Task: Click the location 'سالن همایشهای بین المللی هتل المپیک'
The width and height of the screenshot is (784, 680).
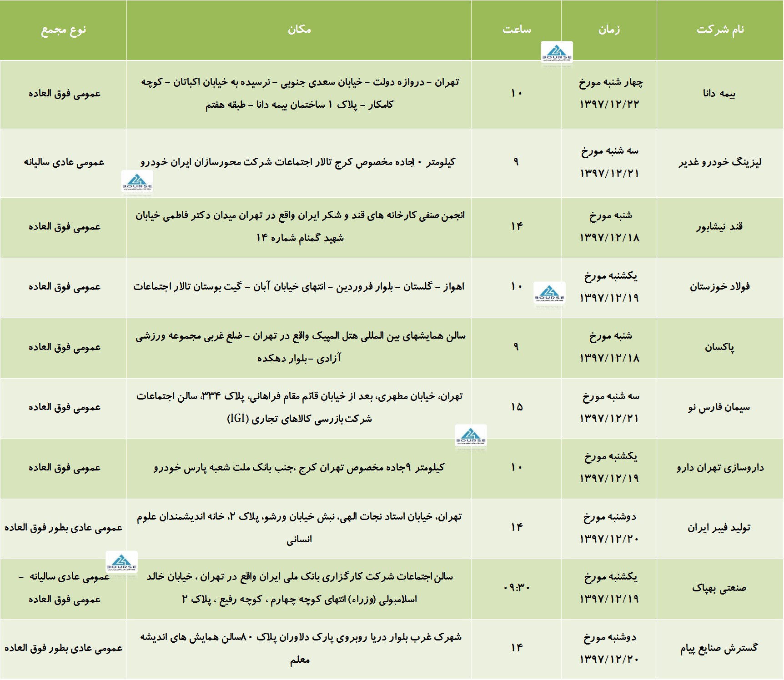Action: [x=300, y=347]
